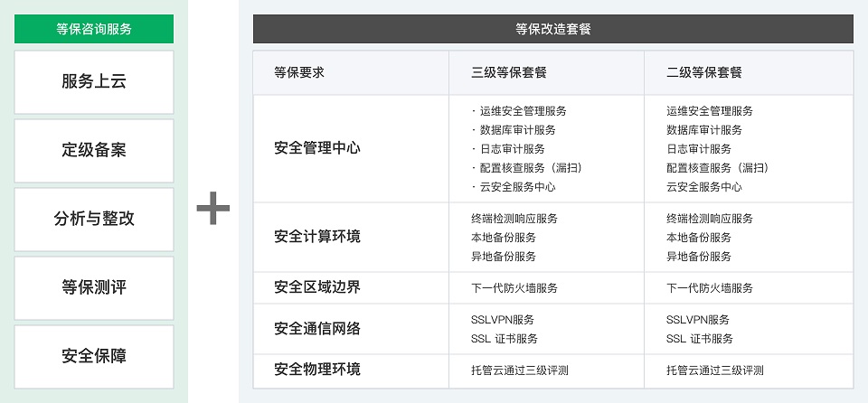Image resolution: width=868 pixels, height=403 pixels.
Task: Open the 服务上云 card
Action: click(x=94, y=82)
